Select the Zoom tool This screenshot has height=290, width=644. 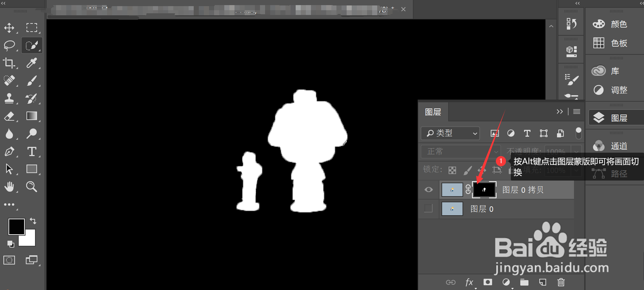pyautogui.click(x=32, y=187)
